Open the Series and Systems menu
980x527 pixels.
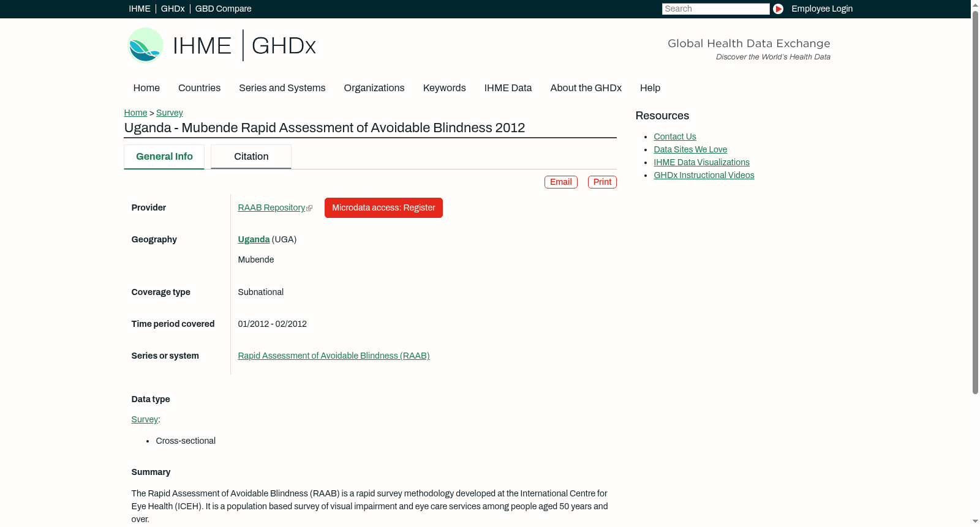click(x=282, y=88)
